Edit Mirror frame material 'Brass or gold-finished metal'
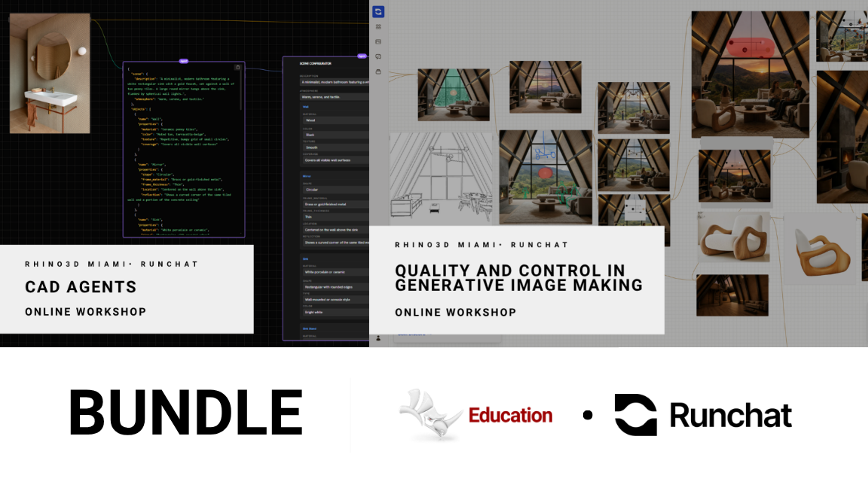868x488 pixels. point(335,204)
